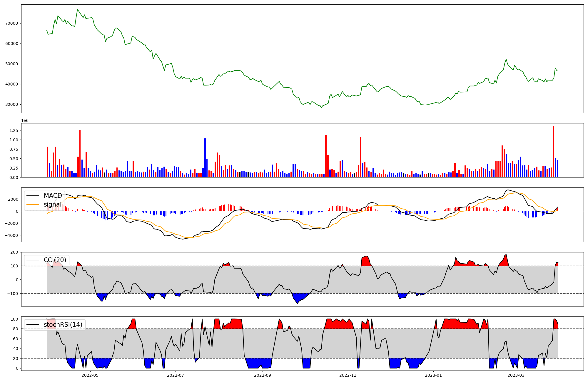This screenshot has width=588, height=382.
Task: Click the tallest red volume bar at far right
Action: 553,151
